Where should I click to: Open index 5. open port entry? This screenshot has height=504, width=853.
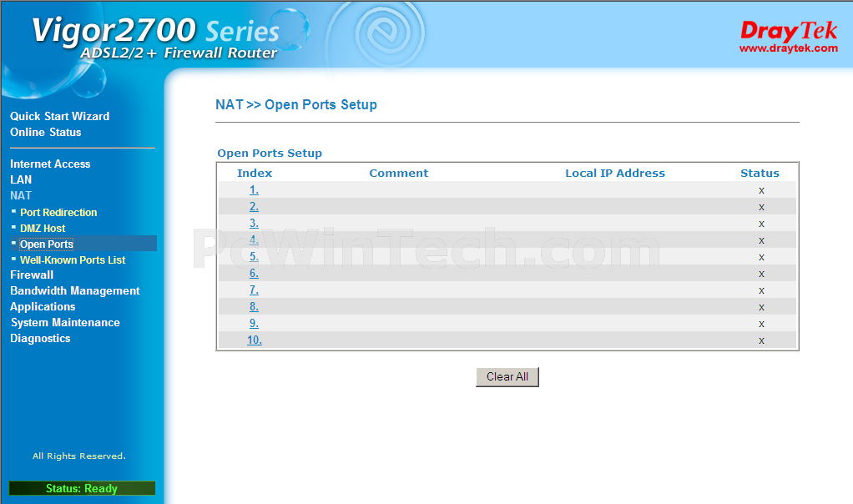point(254,257)
